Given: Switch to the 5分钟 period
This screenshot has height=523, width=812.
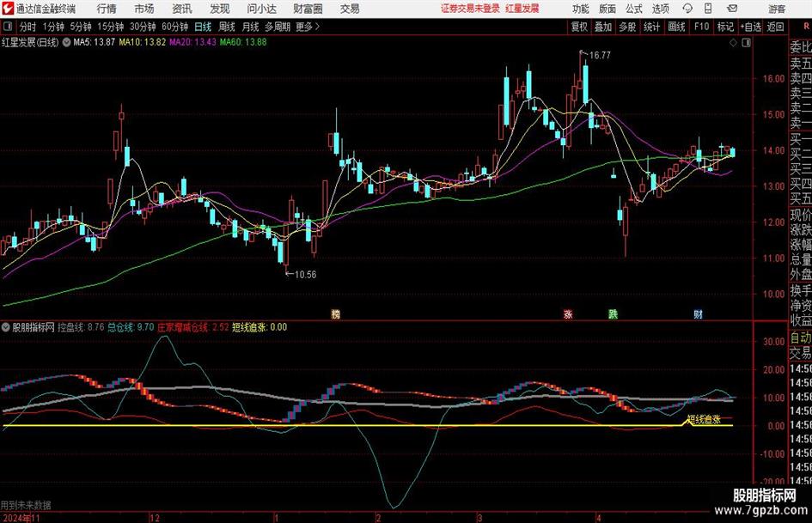Looking at the screenshot, I should [81, 27].
